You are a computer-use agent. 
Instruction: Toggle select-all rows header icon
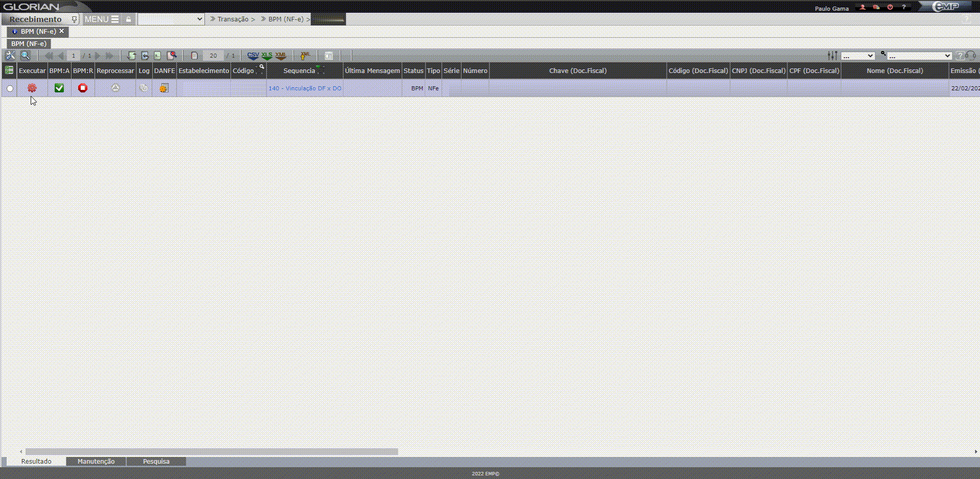(x=9, y=70)
